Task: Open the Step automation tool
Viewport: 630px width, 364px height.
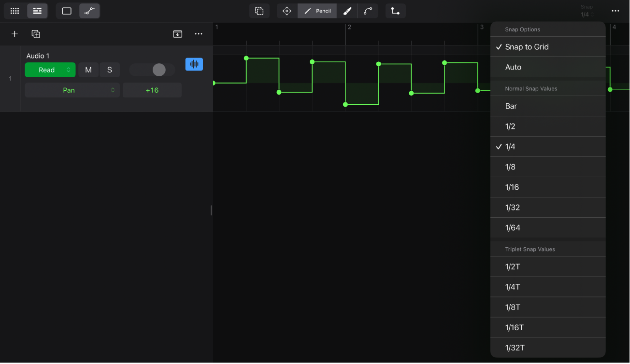Action: [395, 11]
